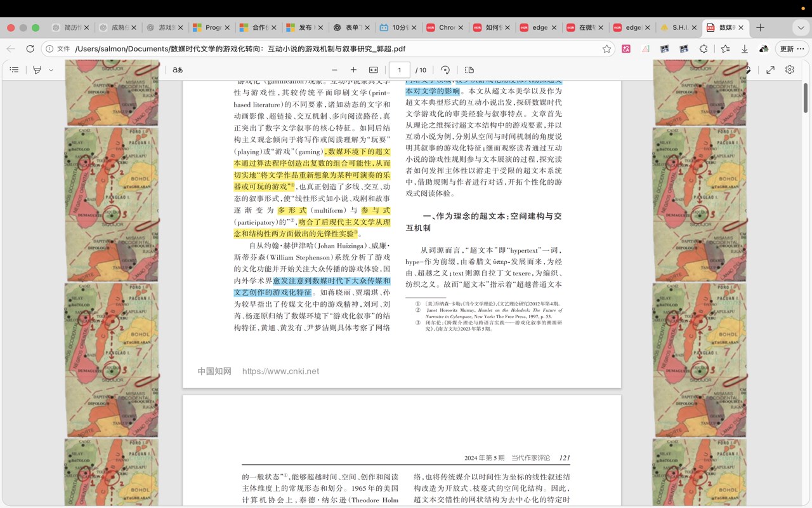Click the aあ translate button in PDF toolbar
This screenshot has height=508, width=812.
pos(178,70)
